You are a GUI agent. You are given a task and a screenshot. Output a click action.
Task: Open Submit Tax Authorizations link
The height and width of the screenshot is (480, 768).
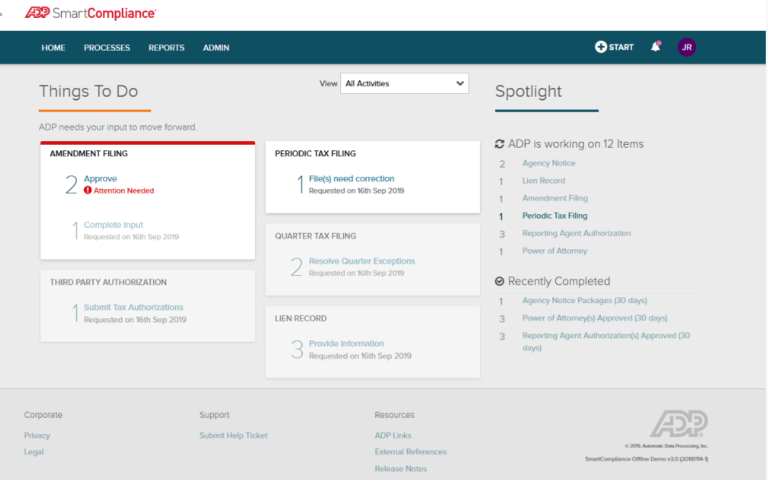click(133, 307)
